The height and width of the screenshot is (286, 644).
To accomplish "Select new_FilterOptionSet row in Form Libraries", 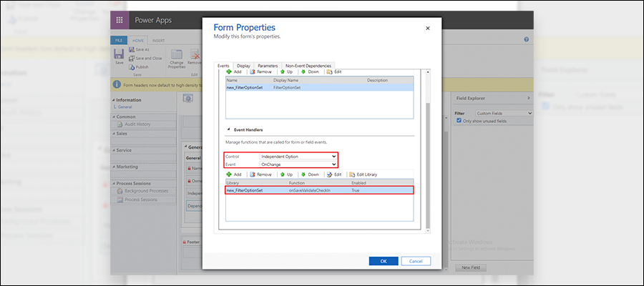I will pos(320,87).
